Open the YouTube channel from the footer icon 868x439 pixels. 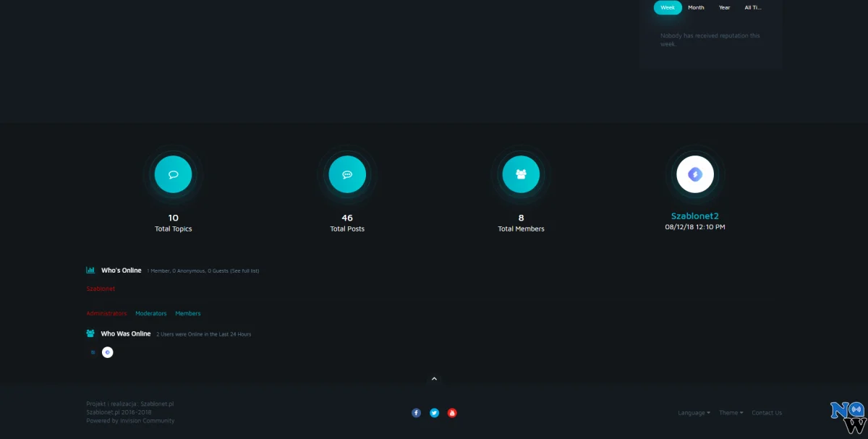[x=452, y=413]
